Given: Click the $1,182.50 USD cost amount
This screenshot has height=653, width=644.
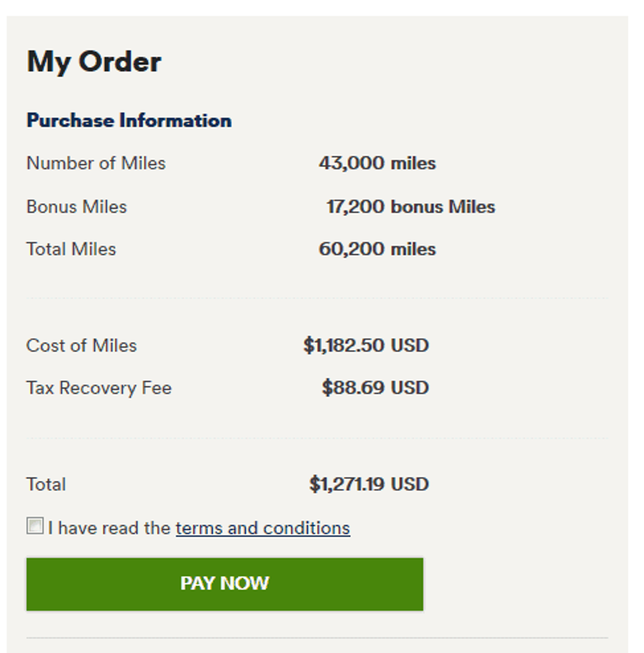Looking at the screenshot, I should coord(366,345).
